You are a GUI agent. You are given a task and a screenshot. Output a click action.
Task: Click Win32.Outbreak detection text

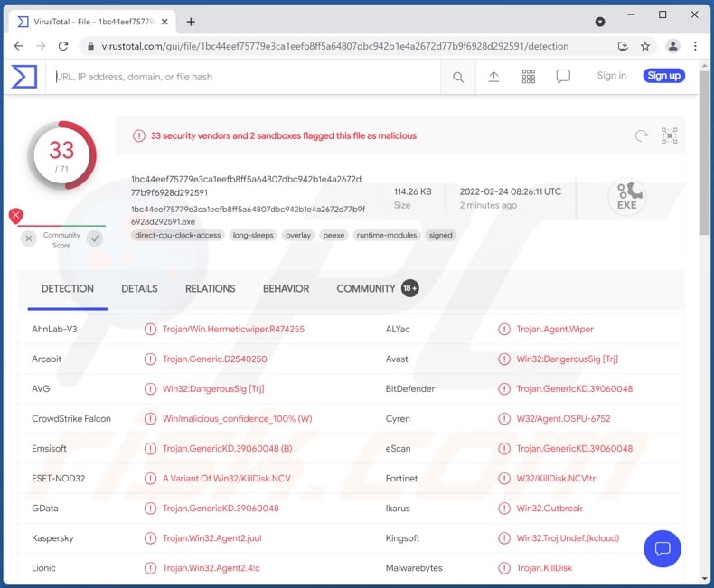pos(550,509)
